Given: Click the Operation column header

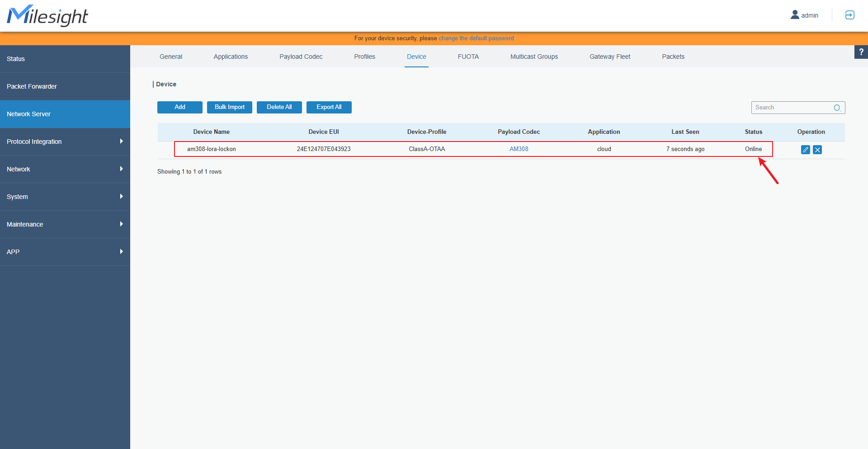Looking at the screenshot, I should pyautogui.click(x=811, y=132).
